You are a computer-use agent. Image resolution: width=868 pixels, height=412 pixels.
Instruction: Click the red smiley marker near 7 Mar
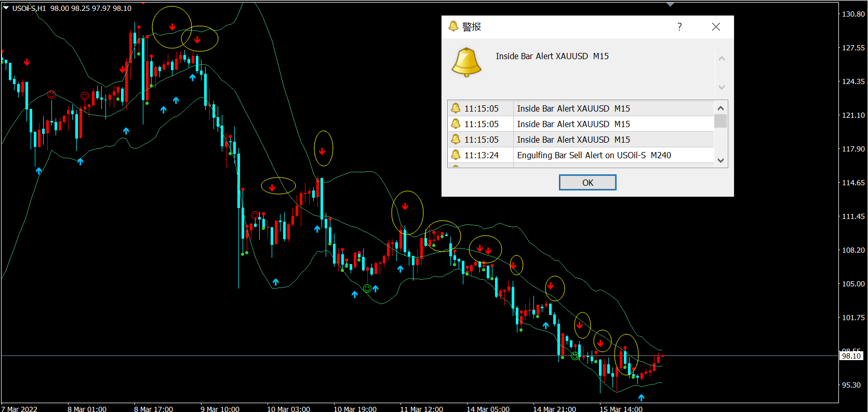(51, 94)
